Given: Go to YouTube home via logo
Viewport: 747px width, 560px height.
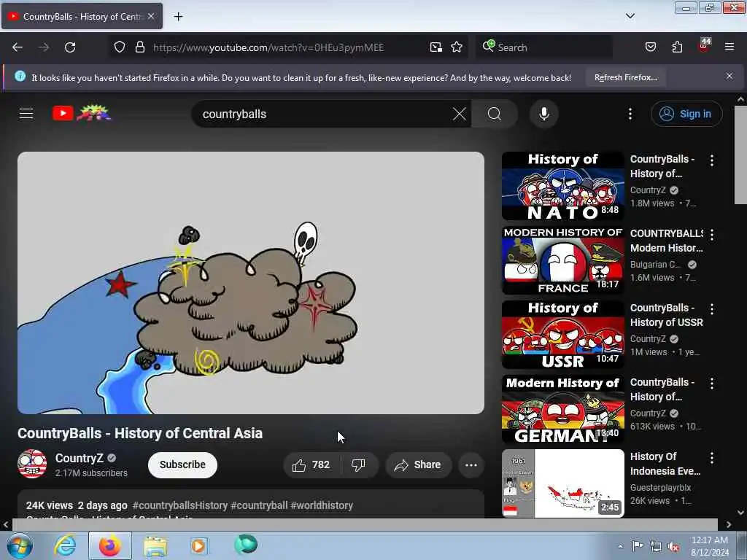Looking at the screenshot, I should point(81,113).
